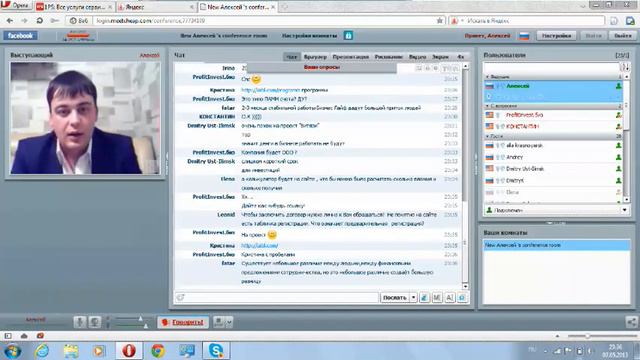Viewport: 640px width, 360px height.
Task: Open the Браузер tab
Action: [315, 57]
